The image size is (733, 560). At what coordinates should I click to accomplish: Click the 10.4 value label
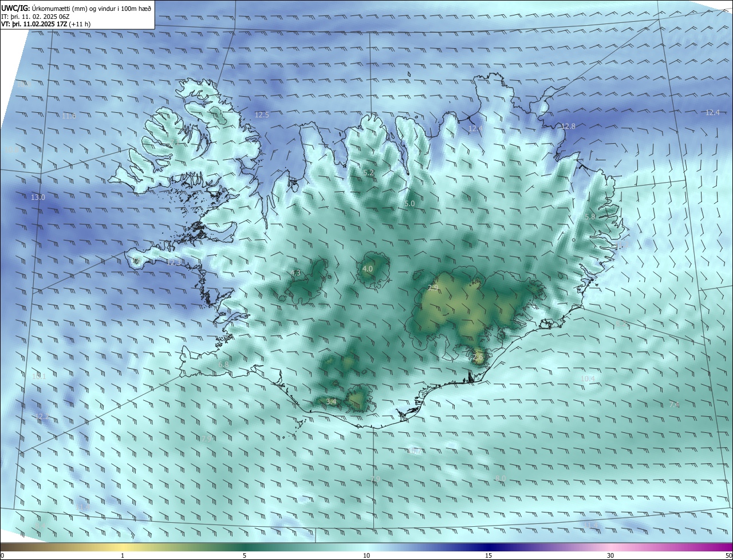(588, 379)
